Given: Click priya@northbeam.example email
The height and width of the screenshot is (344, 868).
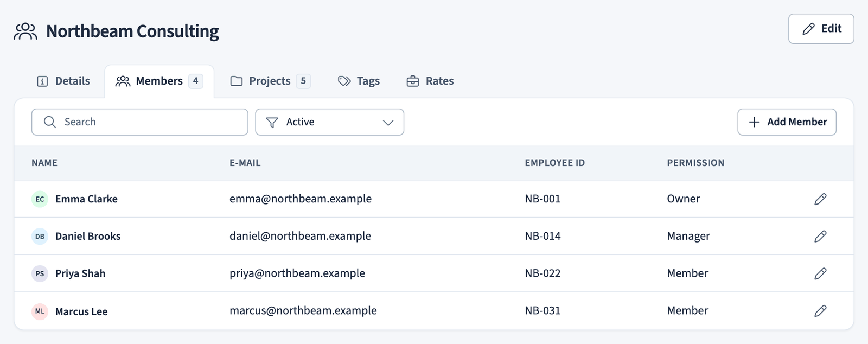Looking at the screenshot, I should [x=297, y=273].
